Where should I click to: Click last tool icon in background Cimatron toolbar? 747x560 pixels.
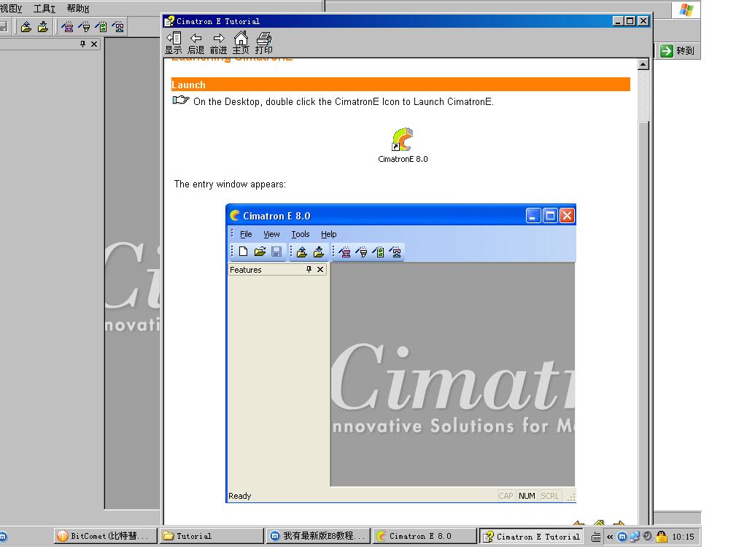coord(118,27)
